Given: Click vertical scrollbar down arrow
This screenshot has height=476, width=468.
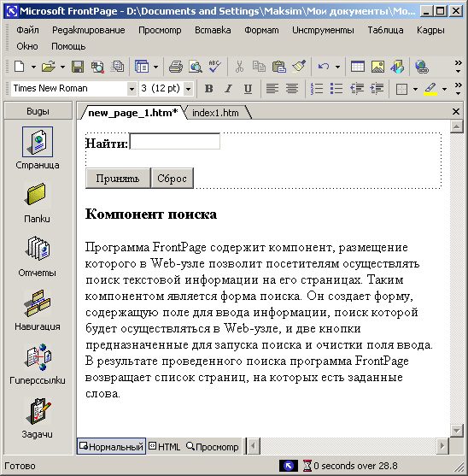Looking at the screenshot, I should [x=457, y=430].
